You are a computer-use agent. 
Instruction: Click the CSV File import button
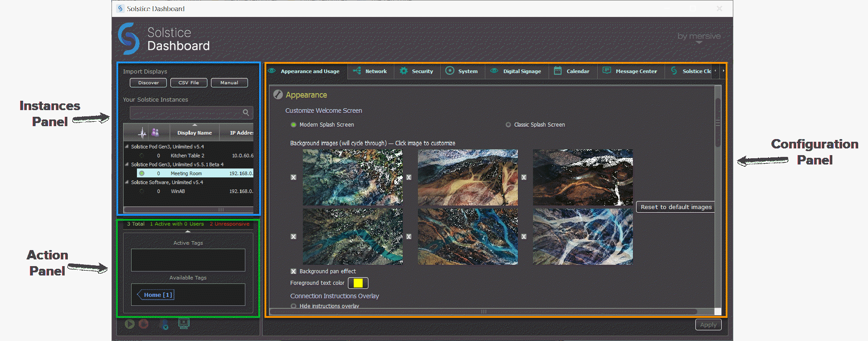189,83
